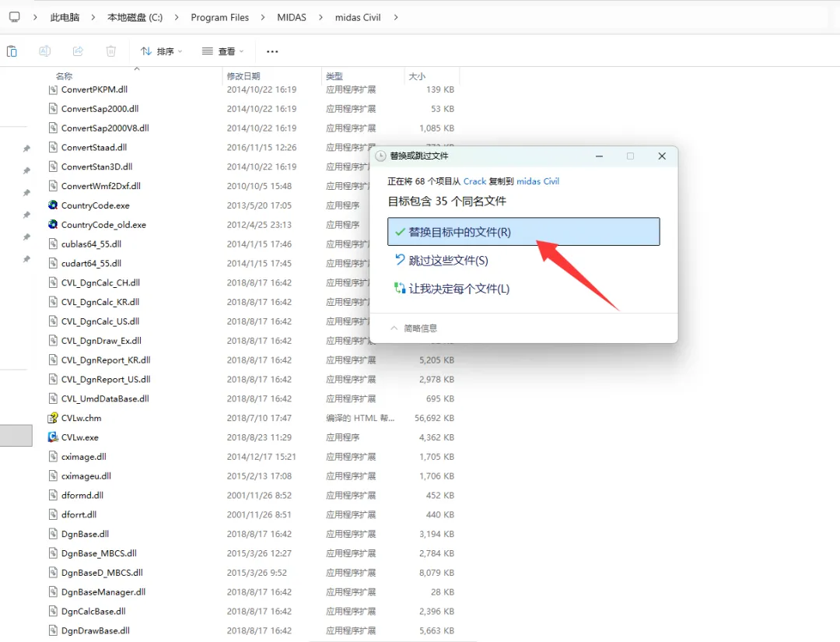Collapse details with 简略信息 expander
Screen dimensions: 840x642
[x=414, y=328]
